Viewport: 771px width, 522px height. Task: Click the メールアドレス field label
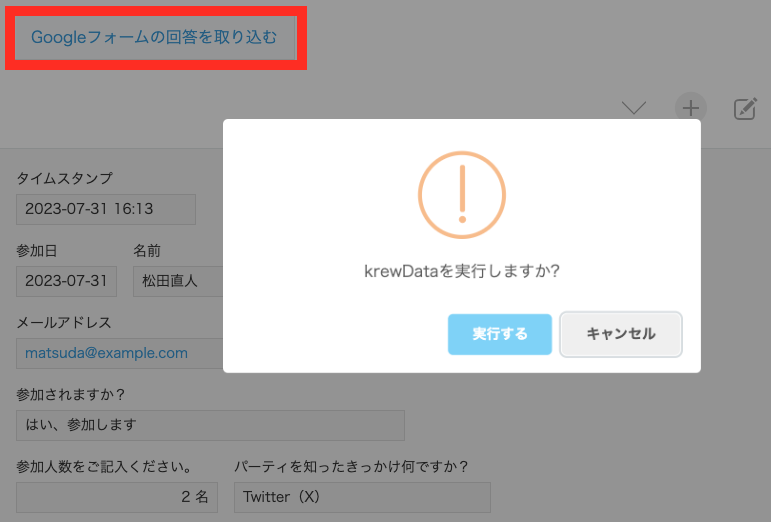click(x=64, y=322)
